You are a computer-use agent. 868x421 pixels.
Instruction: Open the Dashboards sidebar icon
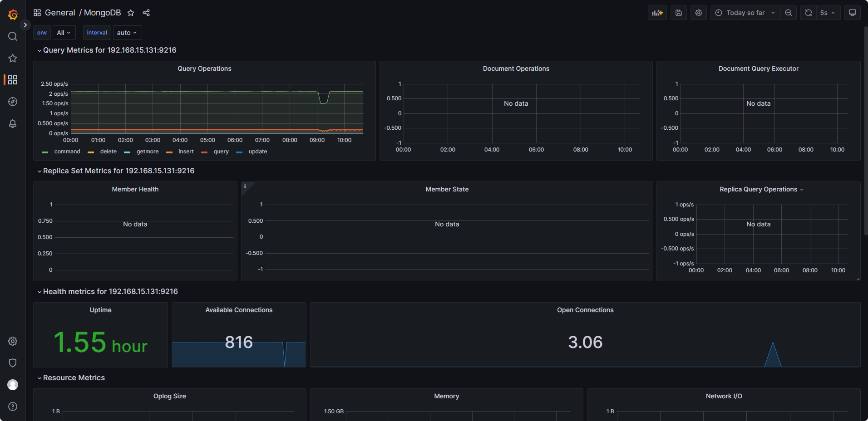13,80
